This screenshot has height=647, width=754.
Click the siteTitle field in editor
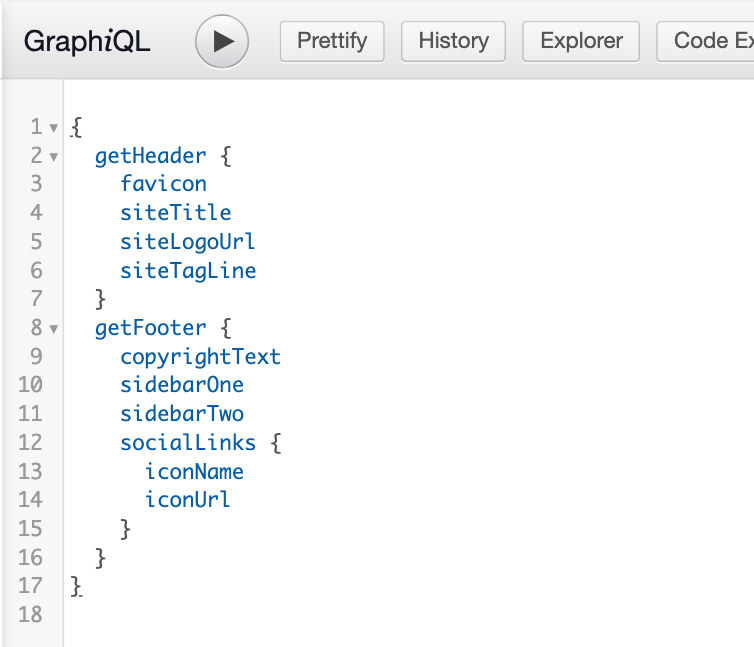pyautogui.click(x=176, y=213)
